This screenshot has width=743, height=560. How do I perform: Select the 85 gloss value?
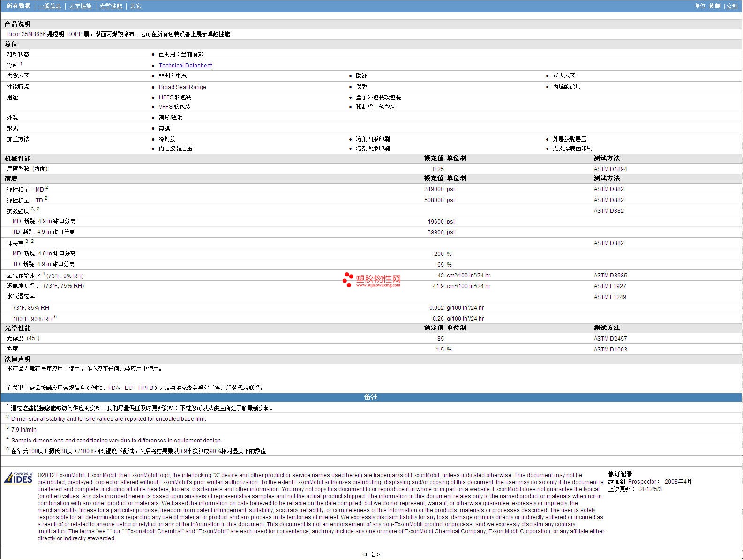(x=441, y=339)
